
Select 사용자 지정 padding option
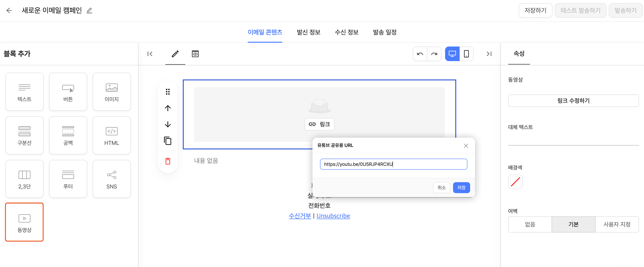click(617, 224)
